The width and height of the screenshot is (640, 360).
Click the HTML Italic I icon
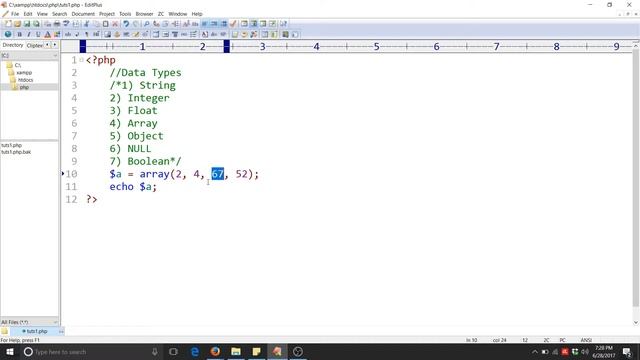click(29, 34)
